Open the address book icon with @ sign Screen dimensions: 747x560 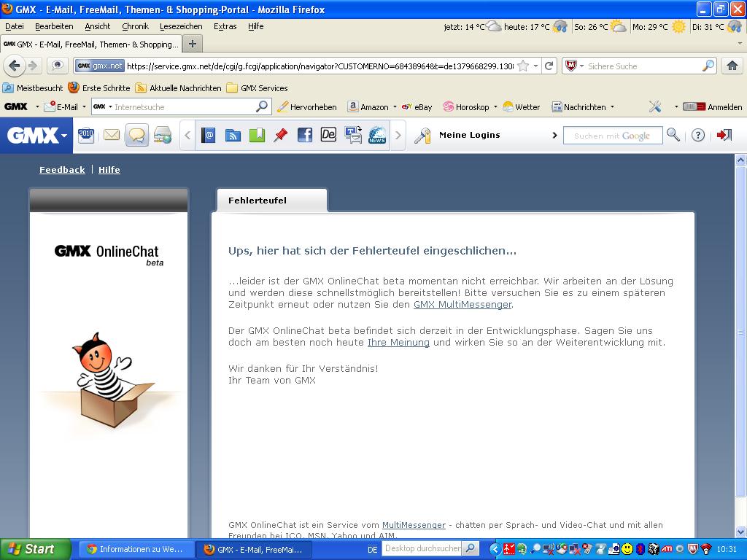209,135
